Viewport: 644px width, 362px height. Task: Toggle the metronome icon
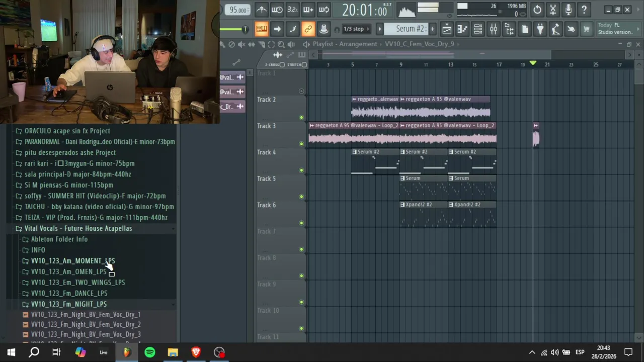click(x=261, y=10)
